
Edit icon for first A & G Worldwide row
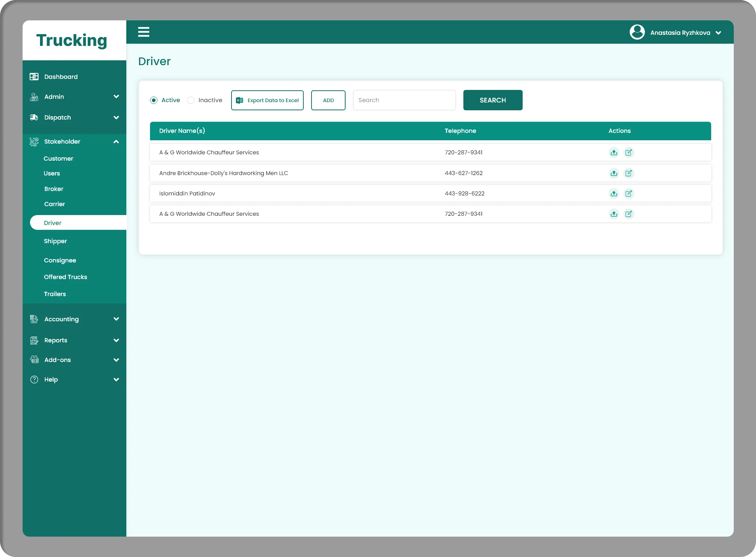click(x=629, y=152)
